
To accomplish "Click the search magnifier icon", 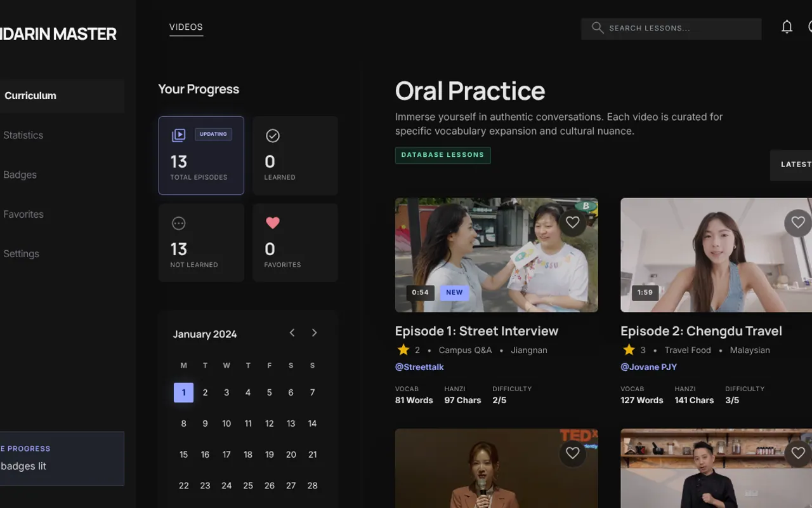I will coord(597,27).
